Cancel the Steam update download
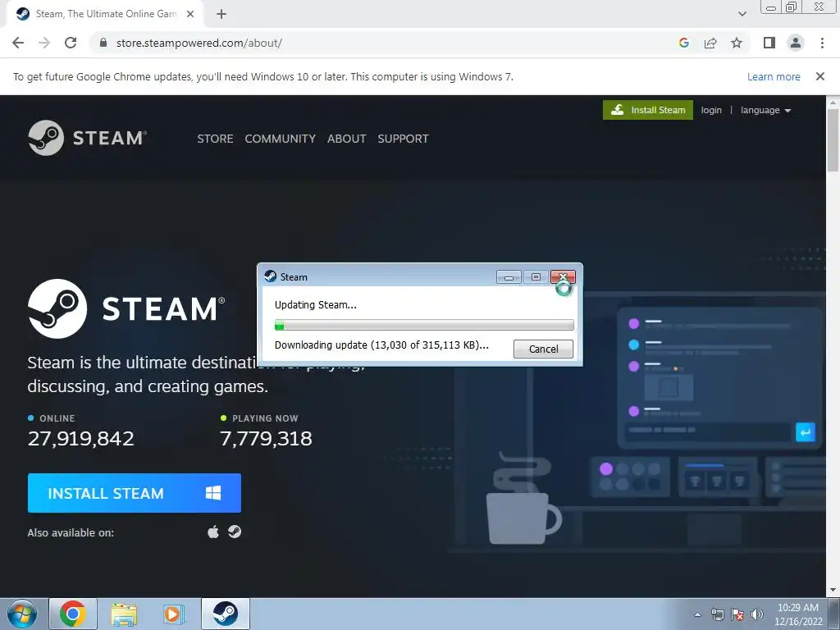 (x=543, y=349)
